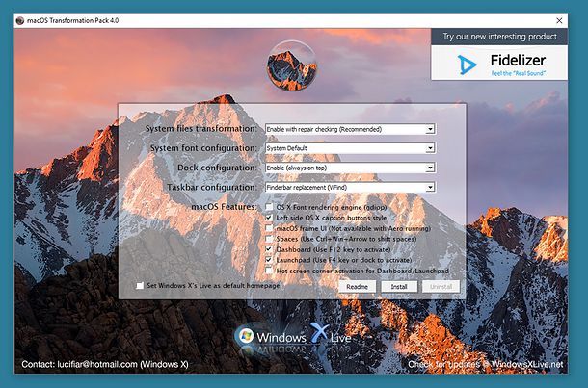Image resolution: width=588 pixels, height=388 pixels.
Task: Click the Fidelizer play-triangle logo icon
Action: [x=467, y=65]
